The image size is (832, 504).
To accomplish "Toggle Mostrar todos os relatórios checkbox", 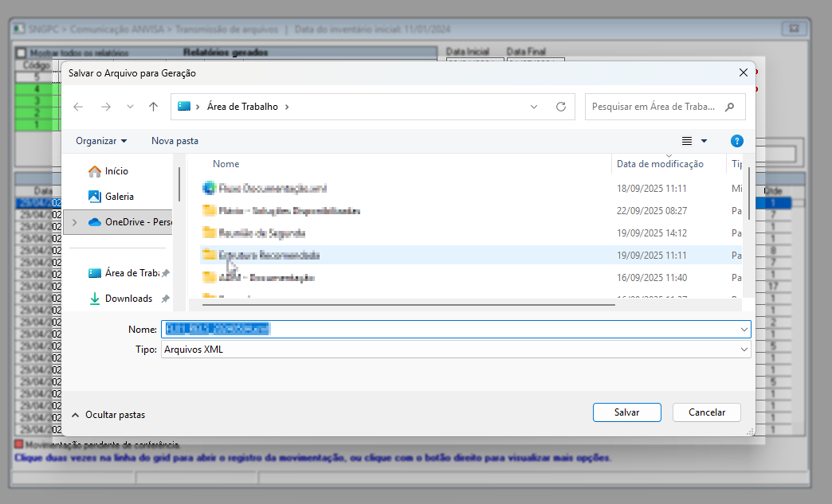I will (x=22, y=53).
